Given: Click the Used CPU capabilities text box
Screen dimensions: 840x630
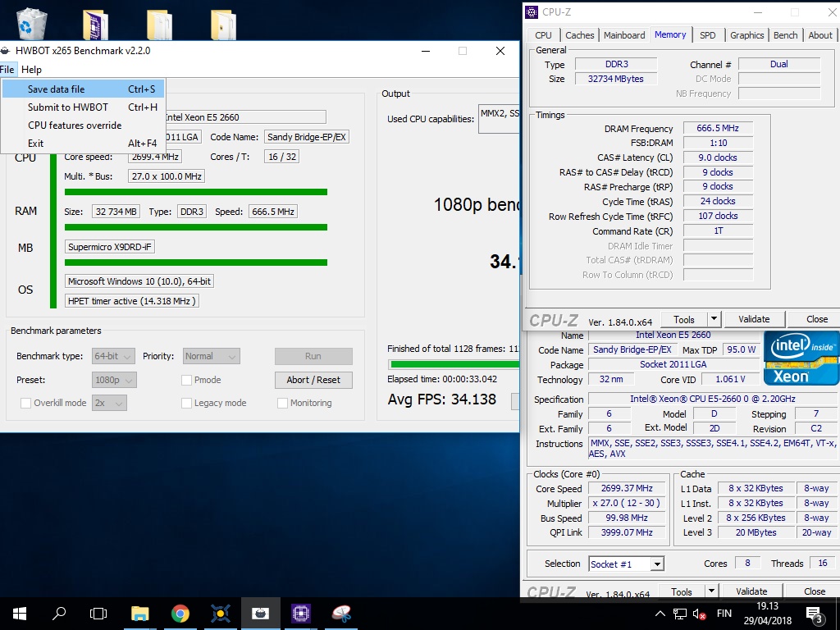Looking at the screenshot, I should 500,118.
